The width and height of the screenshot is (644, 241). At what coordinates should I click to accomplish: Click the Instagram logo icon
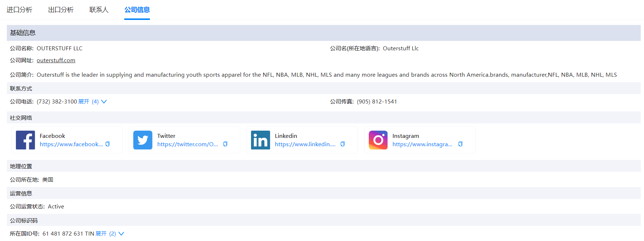pyautogui.click(x=378, y=140)
